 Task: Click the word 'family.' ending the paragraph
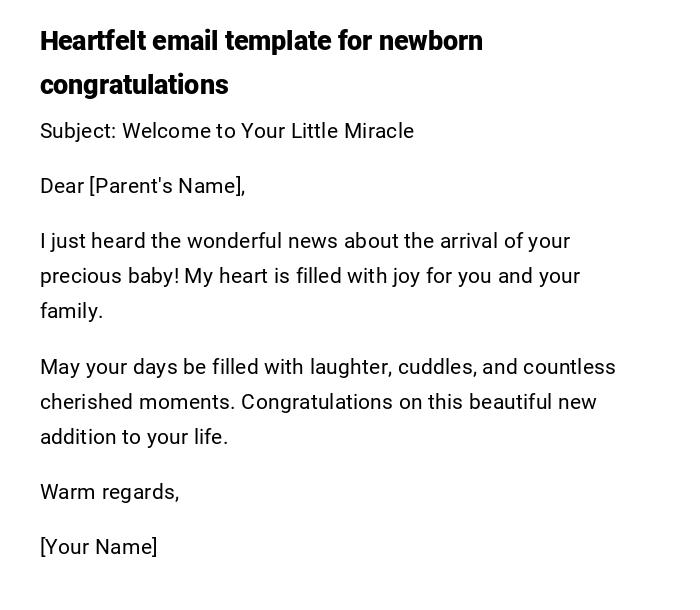(x=71, y=311)
